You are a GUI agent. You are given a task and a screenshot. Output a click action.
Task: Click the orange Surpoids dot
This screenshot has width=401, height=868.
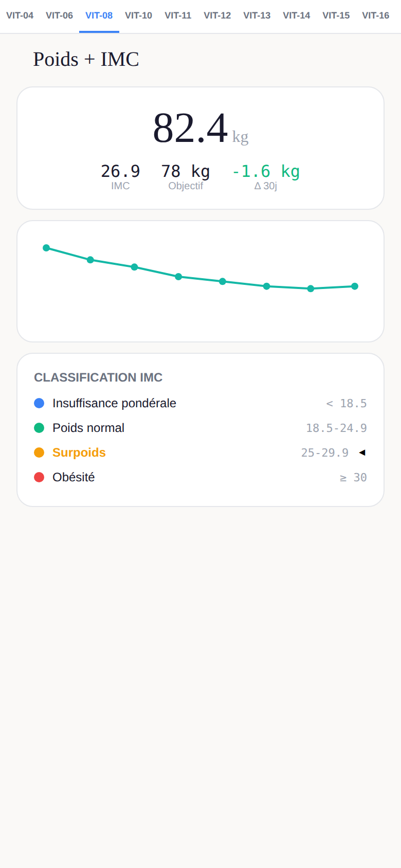[39, 453]
